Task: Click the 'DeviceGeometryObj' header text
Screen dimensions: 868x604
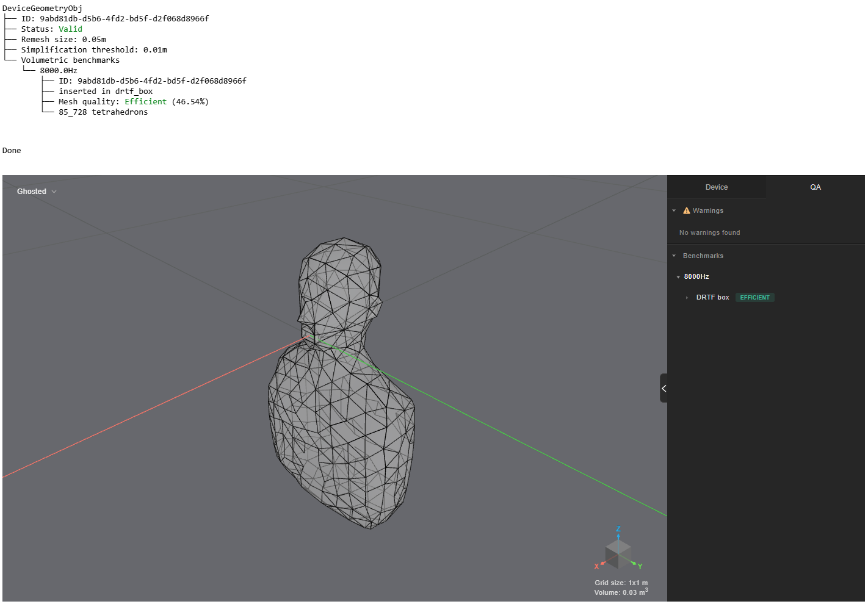Action: click(x=42, y=8)
